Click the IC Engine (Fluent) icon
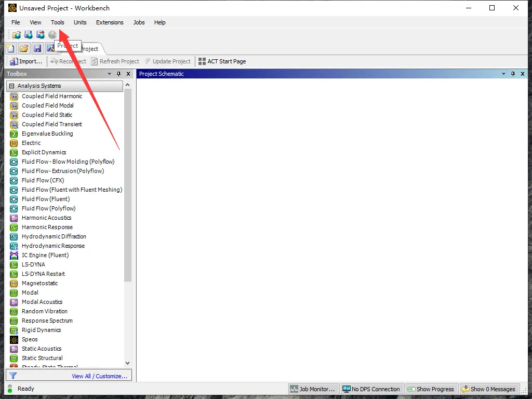Image resolution: width=532 pixels, height=399 pixels. [14, 255]
